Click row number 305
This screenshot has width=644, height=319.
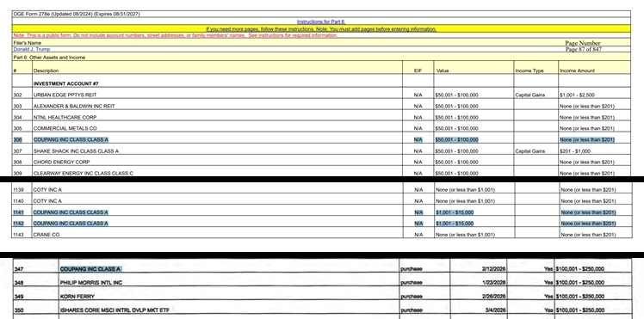(x=17, y=128)
